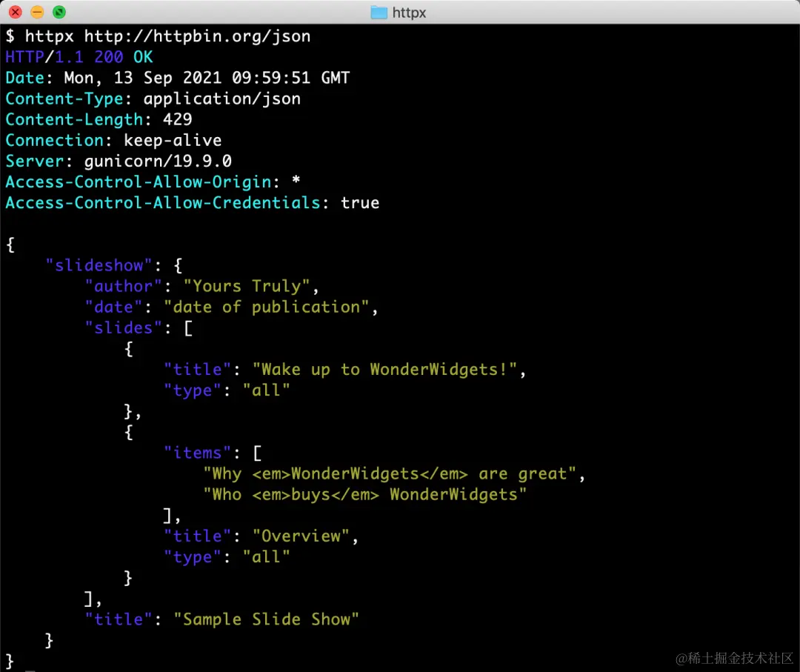Click the string "Who <em>buys</em> WonderWidgets"
The width and height of the screenshot is (800, 672).
tap(364, 495)
